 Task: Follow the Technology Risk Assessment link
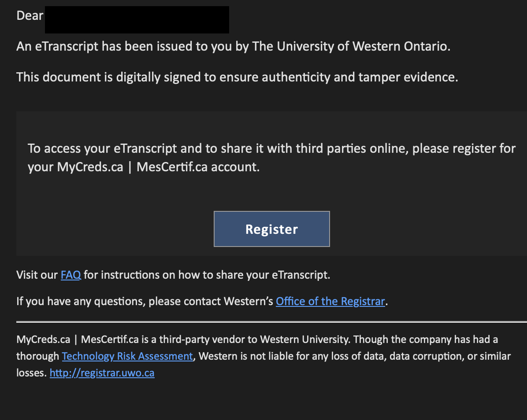click(127, 356)
